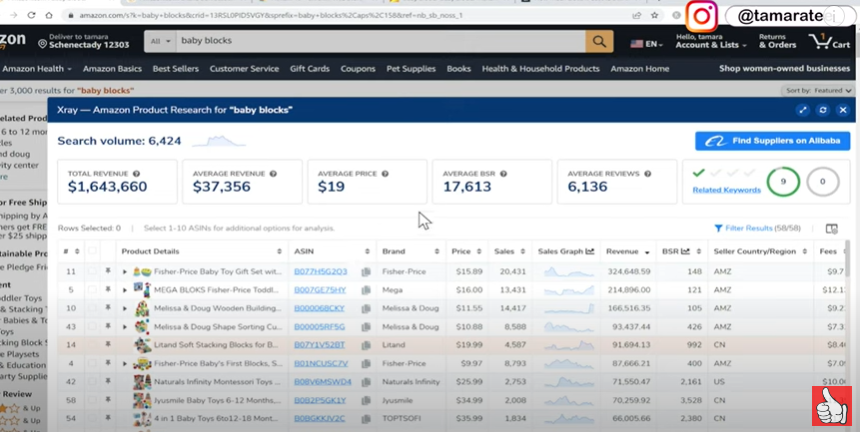The image size is (860, 432).
Task: Check the Naturals Infinity Montessori Toys row
Action: coord(92,381)
